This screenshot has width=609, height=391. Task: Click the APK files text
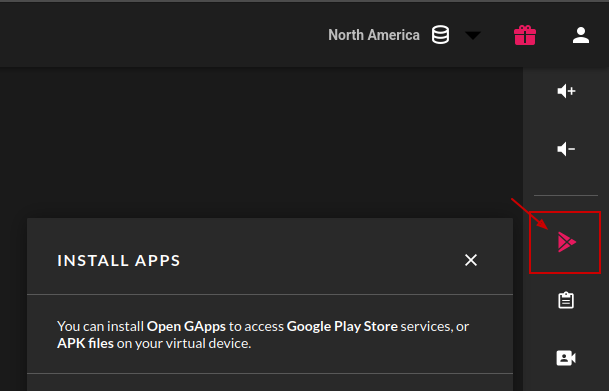click(x=85, y=343)
